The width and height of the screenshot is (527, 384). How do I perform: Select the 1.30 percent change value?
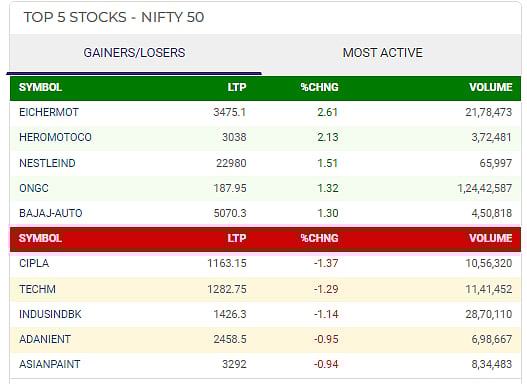tap(327, 213)
